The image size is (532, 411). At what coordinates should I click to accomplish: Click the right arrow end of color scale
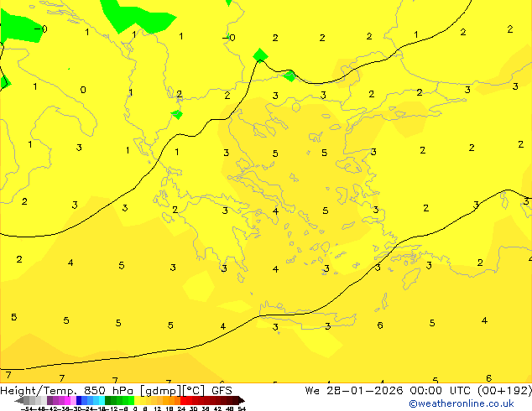(241, 400)
